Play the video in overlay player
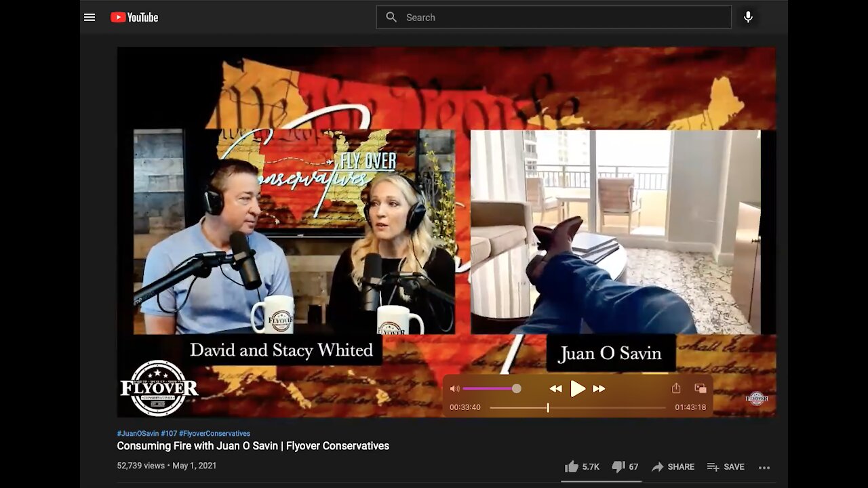 click(x=578, y=388)
